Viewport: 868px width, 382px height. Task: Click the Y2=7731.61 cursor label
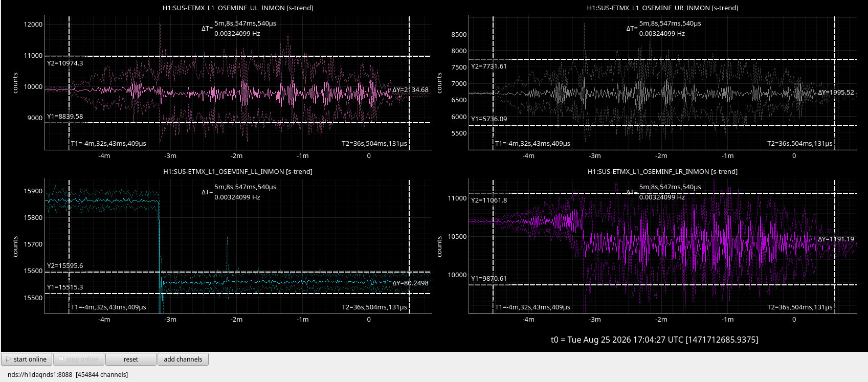(x=489, y=66)
